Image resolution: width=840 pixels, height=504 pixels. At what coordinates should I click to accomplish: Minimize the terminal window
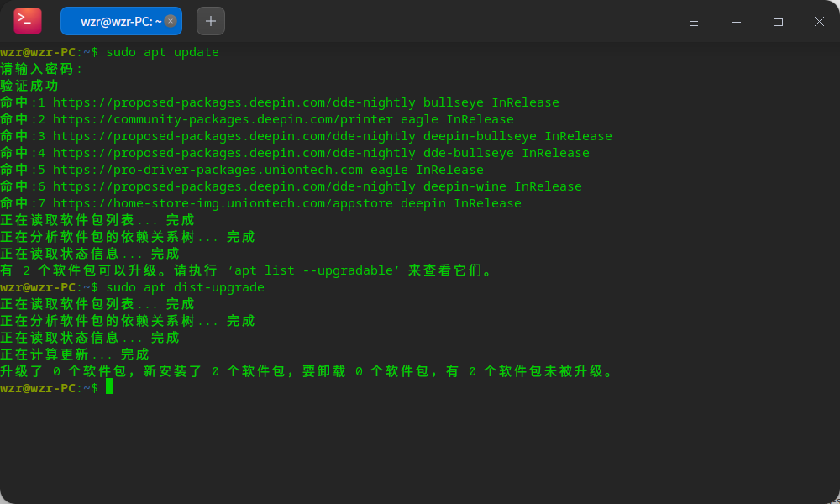pos(735,22)
